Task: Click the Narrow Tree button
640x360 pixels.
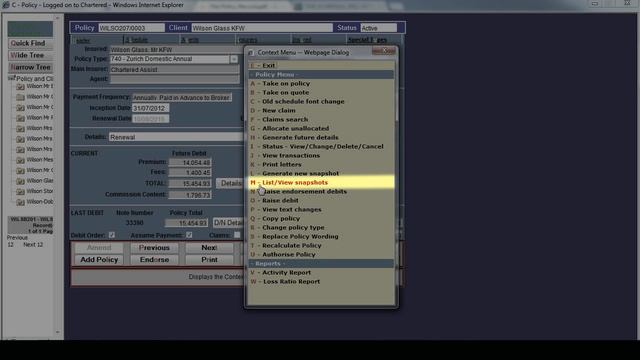Action: (x=31, y=67)
